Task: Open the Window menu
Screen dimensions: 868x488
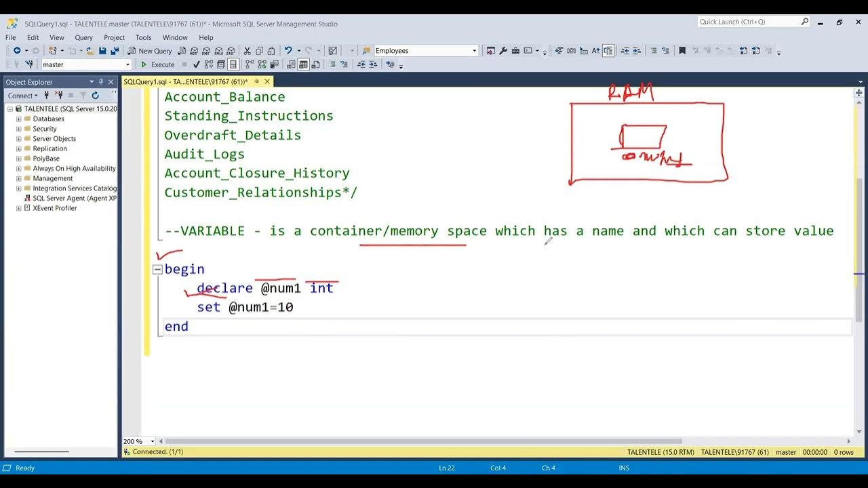Action: point(175,37)
